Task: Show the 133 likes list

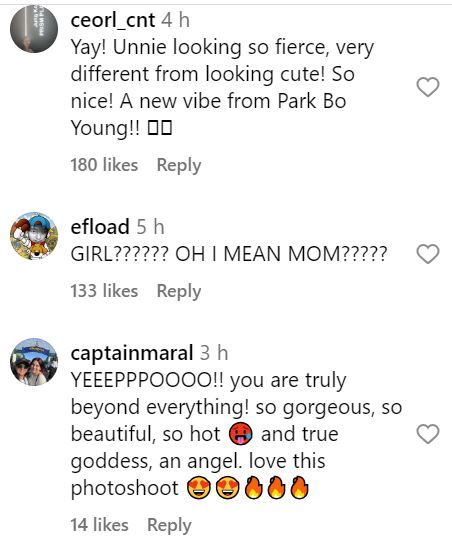Action: pos(104,291)
